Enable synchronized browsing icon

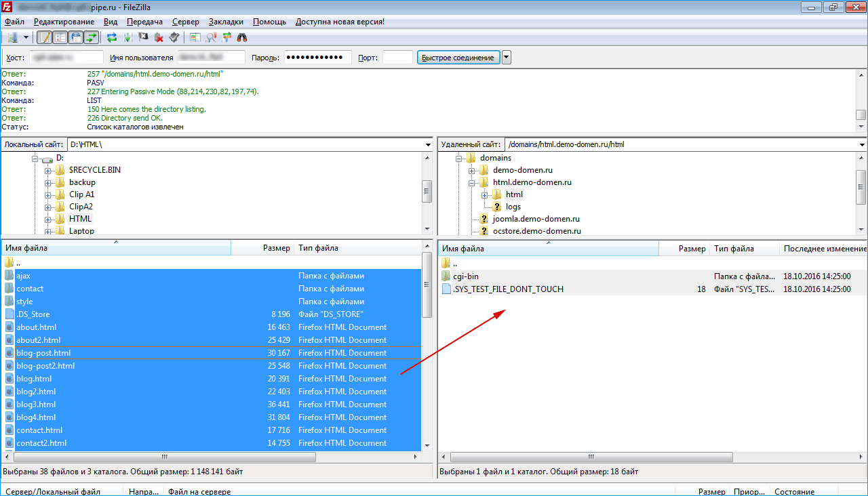point(226,37)
